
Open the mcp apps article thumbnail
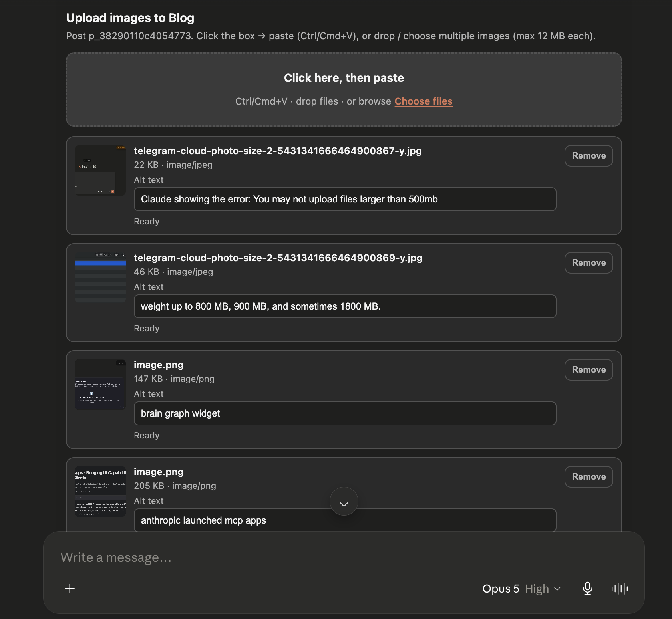pyautogui.click(x=100, y=492)
